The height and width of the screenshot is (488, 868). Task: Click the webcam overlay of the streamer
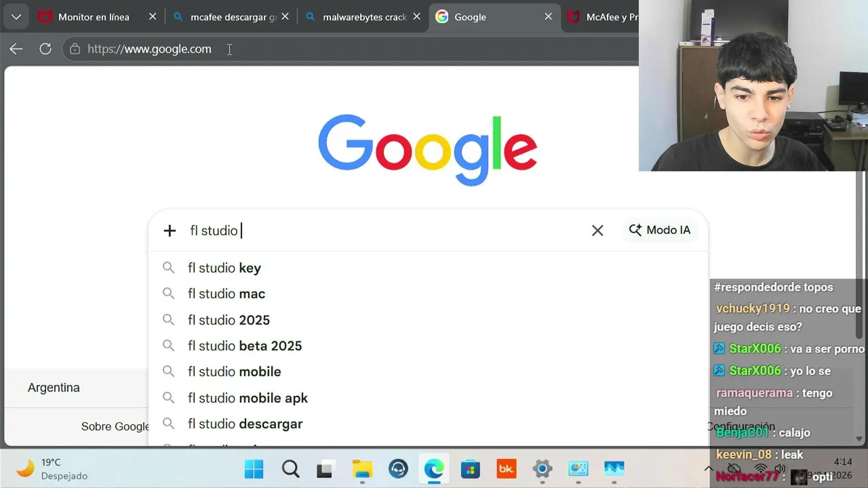pos(753,85)
